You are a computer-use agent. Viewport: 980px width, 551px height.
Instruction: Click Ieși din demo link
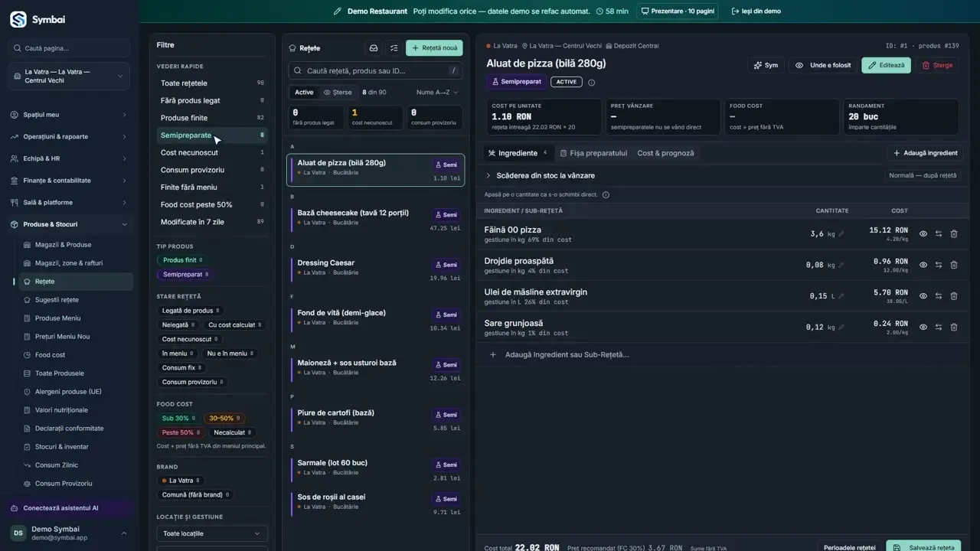pos(756,11)
